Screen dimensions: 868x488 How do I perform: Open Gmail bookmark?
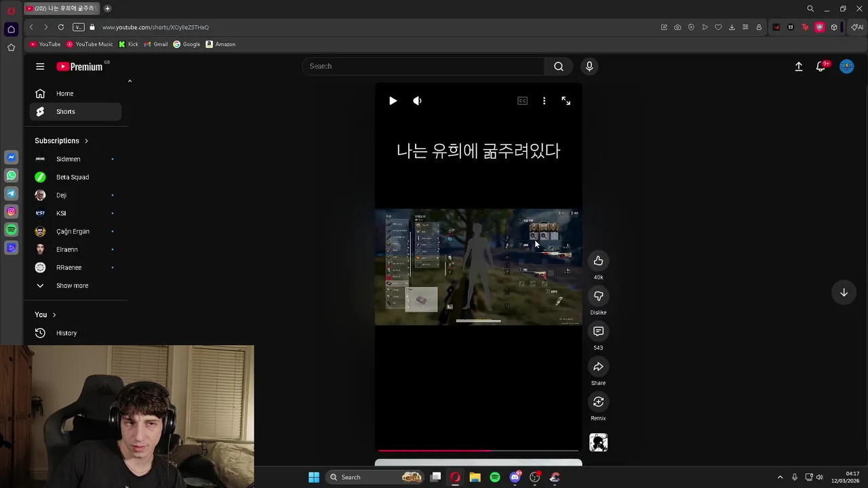pyautogui.click(x=156, y=44)
